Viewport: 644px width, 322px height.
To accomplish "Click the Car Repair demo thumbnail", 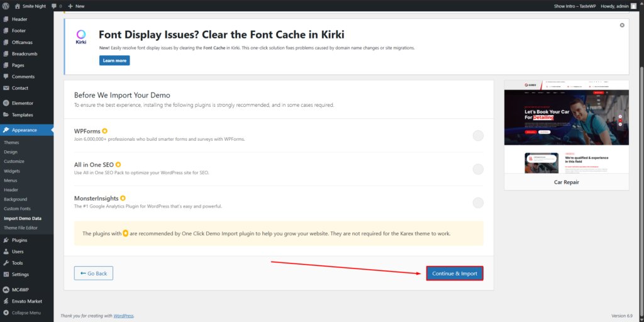I will coord(566,128).
